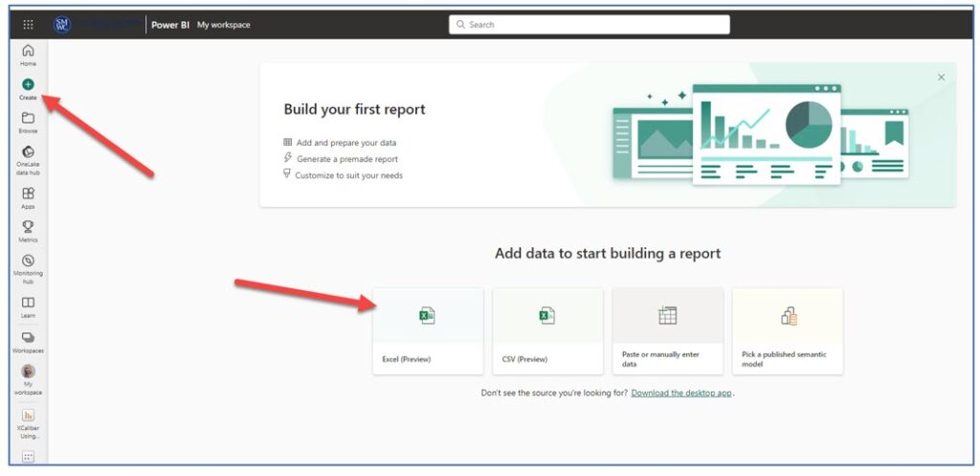Open Metrics in the sidebar
Viewport: 980px width, 476px height.
pos(28,232)
